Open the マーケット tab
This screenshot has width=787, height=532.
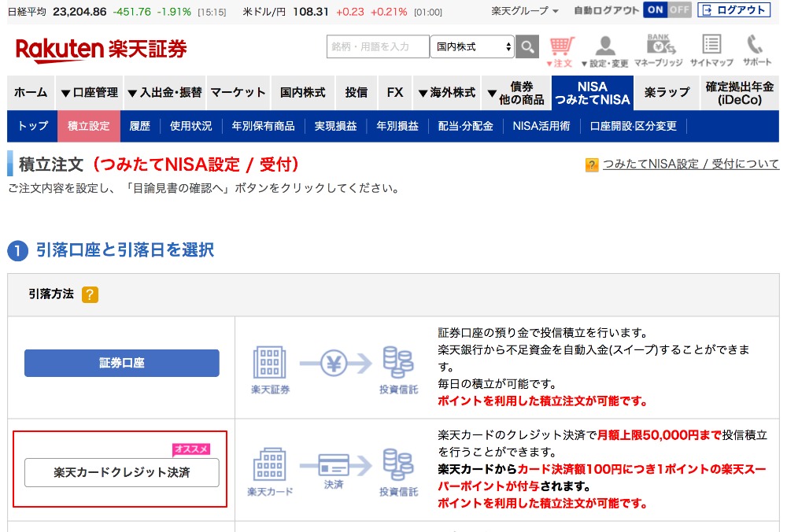tap(238, 93)
